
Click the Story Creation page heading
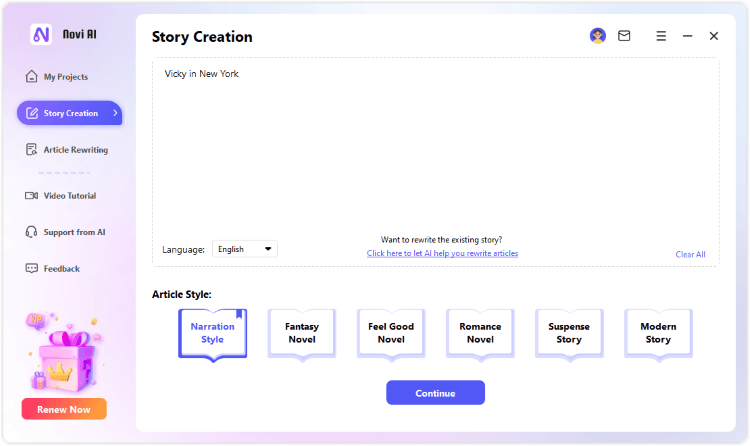coord(202,37)
